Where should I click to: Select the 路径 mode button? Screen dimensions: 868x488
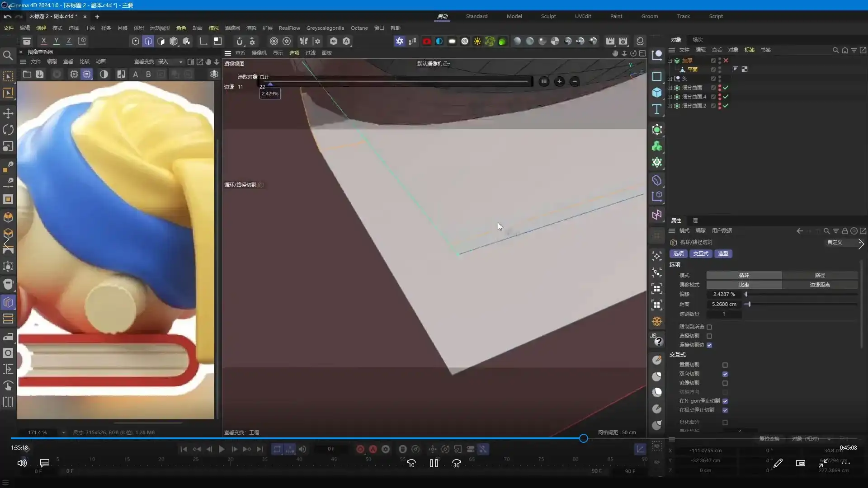point(820,275)
